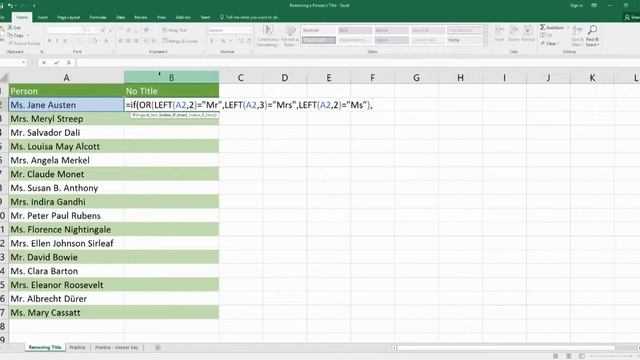This screenshot has width=640, height=360.
Task: Open the Number Format General dropdown
Action: coord(249,30)
